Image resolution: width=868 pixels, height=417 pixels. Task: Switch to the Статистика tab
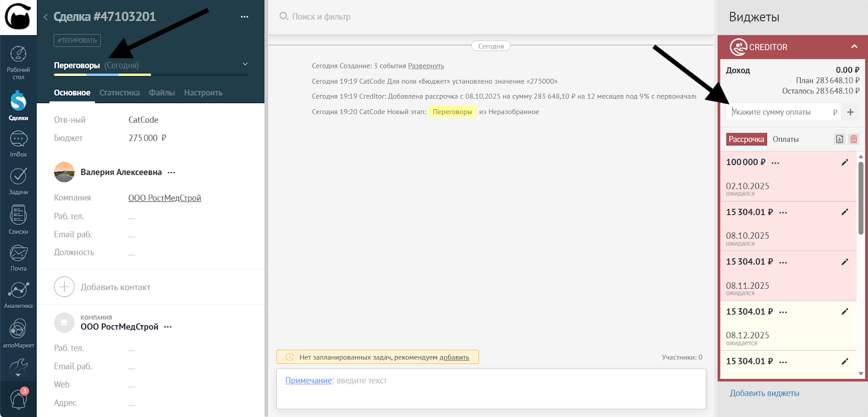119,93
